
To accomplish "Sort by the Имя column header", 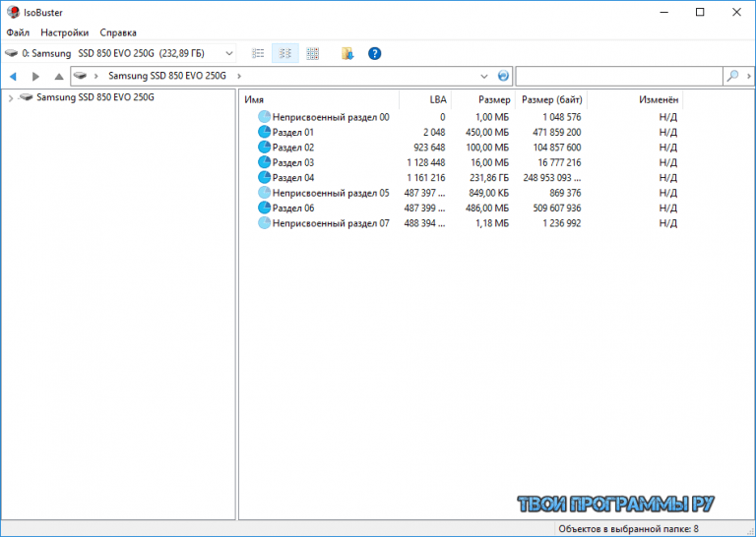I will (320, 99).
